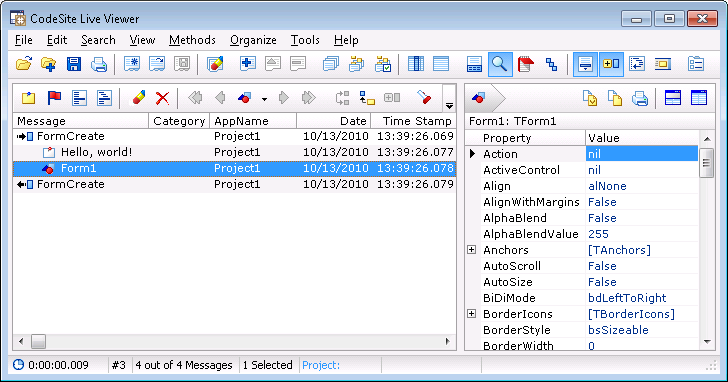728x382 pixels.
Task: Open the Search menu
Action: coord(98,40)
